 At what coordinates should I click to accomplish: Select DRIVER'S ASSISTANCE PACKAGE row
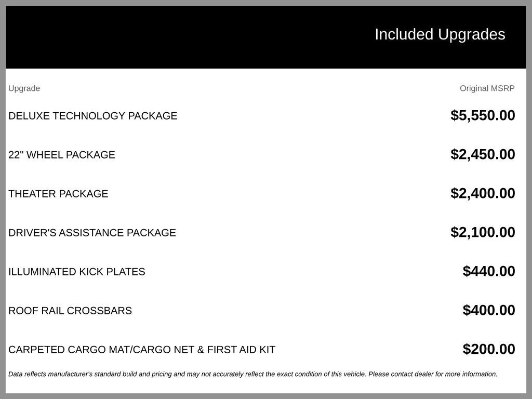pos(92,233)
